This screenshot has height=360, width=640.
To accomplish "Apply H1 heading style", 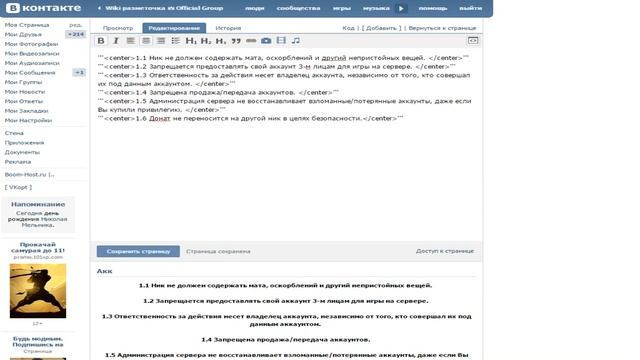I will (191, 40).
